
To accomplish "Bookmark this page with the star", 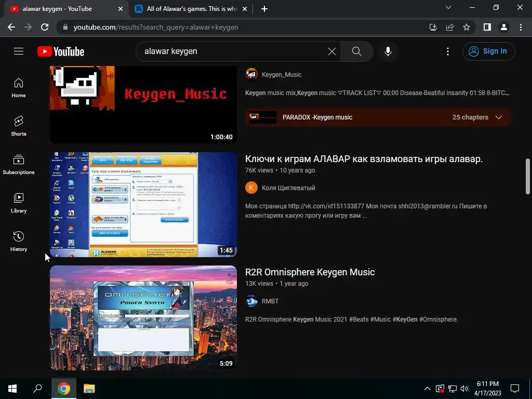I will [467, 27].
